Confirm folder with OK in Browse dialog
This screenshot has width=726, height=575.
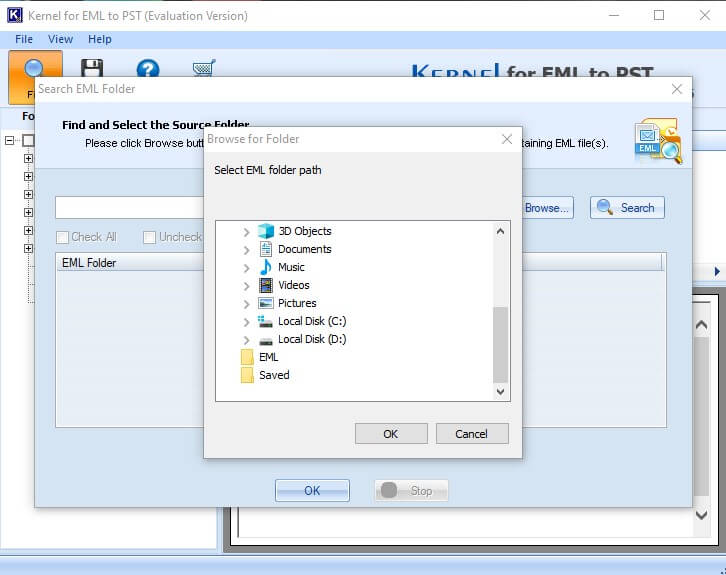pos(391,434)
